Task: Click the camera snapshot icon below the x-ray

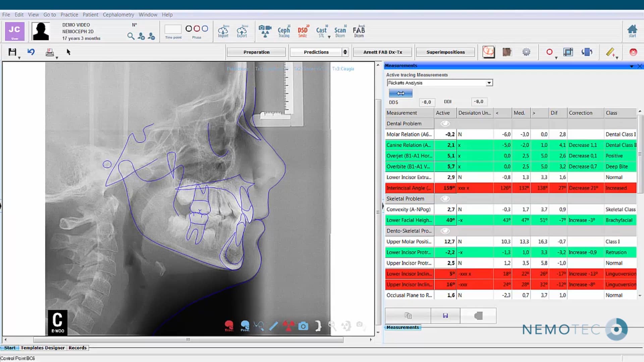Action: [303, 325]
